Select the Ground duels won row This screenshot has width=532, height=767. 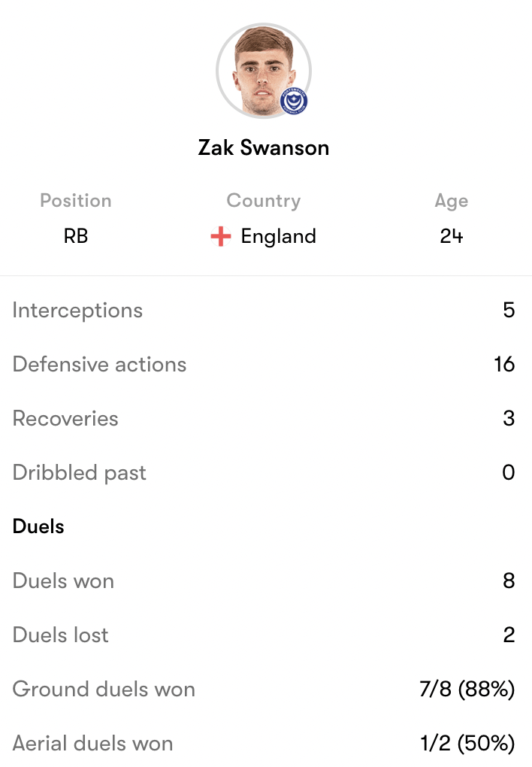[x=266, y=690]
